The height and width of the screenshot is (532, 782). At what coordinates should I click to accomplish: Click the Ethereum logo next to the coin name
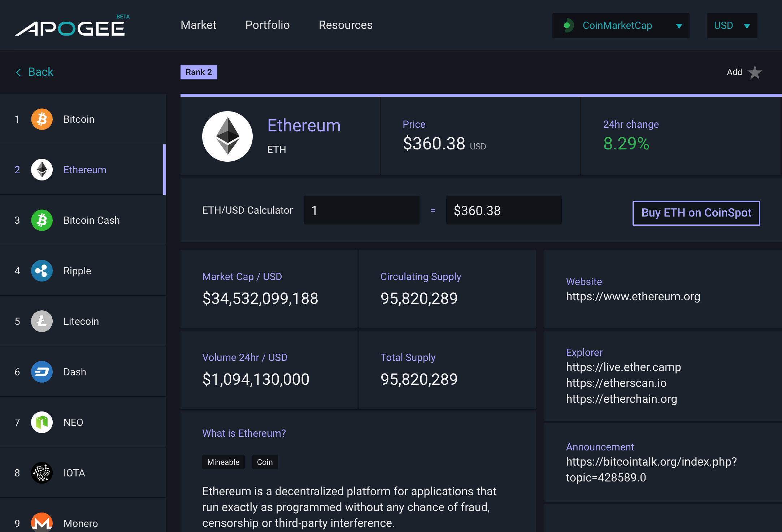(x=227, y=136)
